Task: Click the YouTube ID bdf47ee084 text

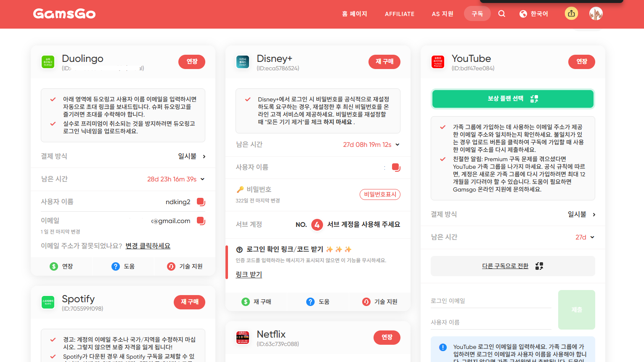Action: 473,68
